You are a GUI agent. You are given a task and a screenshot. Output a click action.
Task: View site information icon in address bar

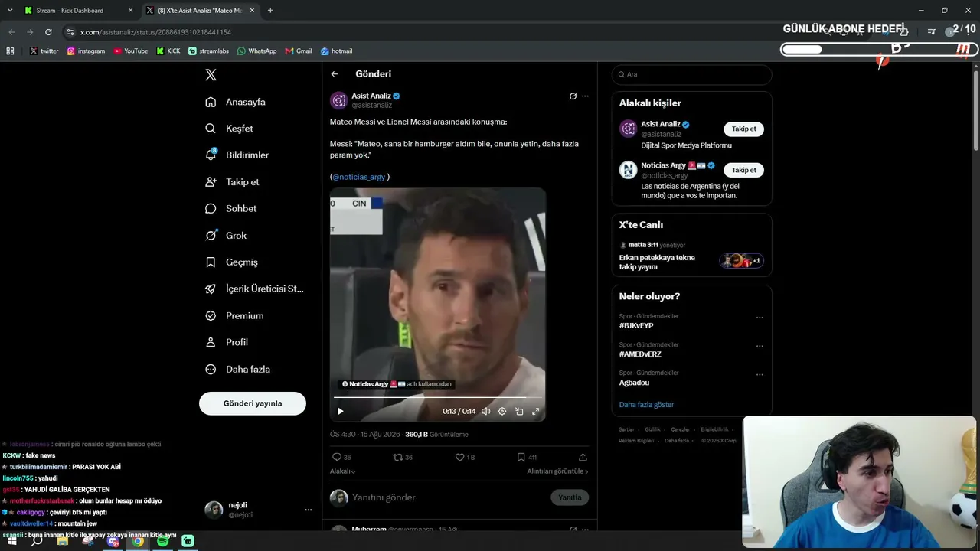[70, 32]
